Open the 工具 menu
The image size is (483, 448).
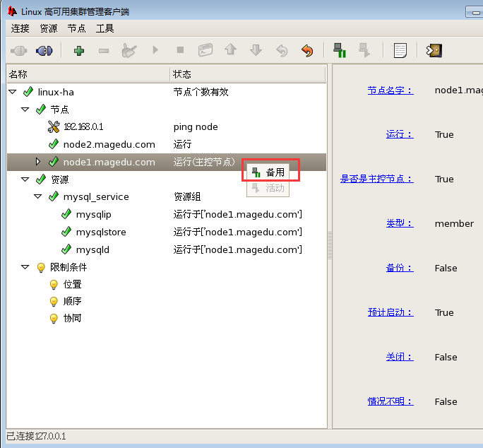pyautogui.click(x=105, y=28)
